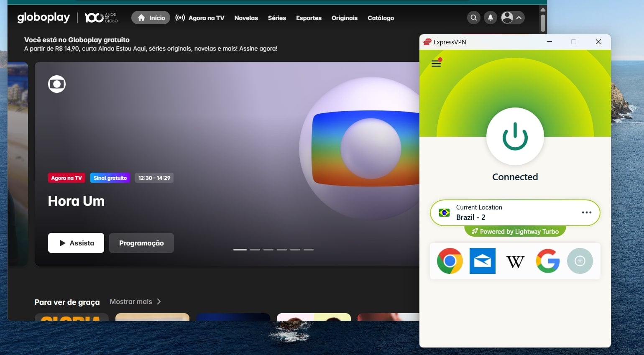This screenshot has height=355, width=644.
Task: Click the Brazil flag location icon
Action: (444, 212)
